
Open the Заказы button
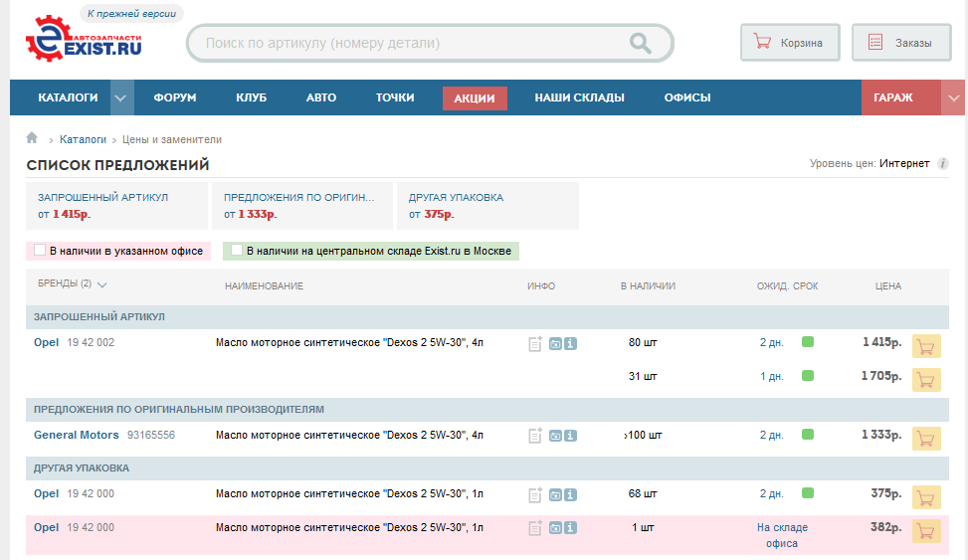click(901, 43)
